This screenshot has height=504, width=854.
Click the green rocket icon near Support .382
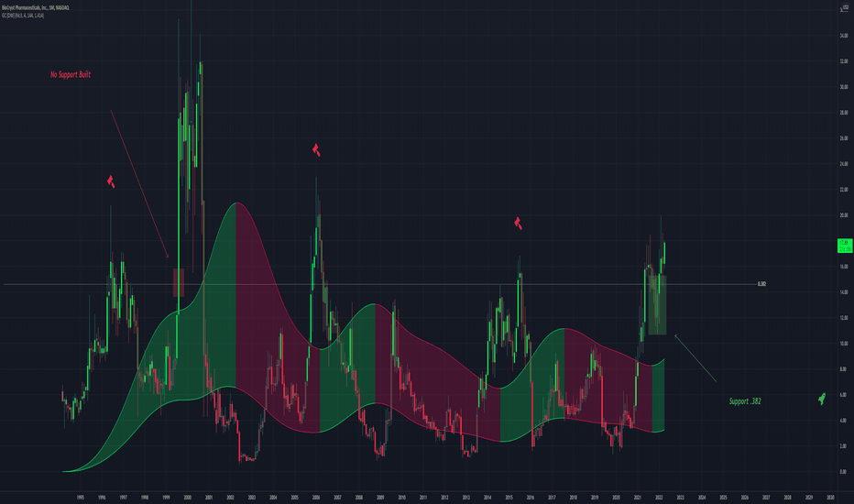point(822,399)
